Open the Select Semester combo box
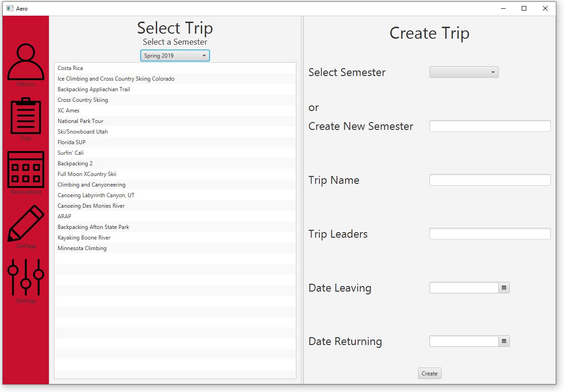The width and height of the screenshot is (566, 392). coord(464,72)
